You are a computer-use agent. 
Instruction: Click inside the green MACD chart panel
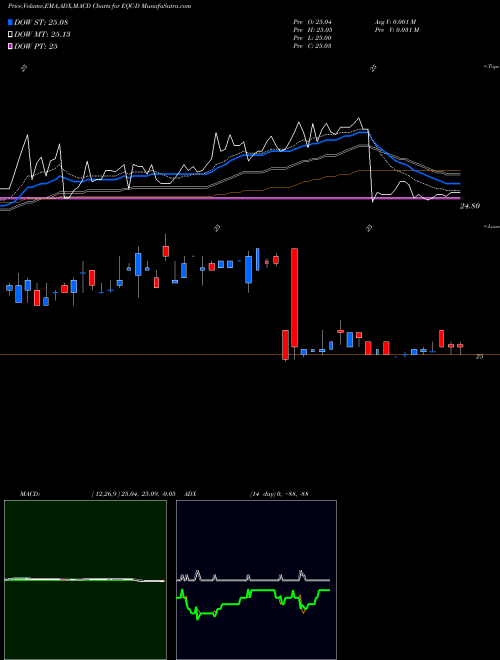click(x=85, y=580)
